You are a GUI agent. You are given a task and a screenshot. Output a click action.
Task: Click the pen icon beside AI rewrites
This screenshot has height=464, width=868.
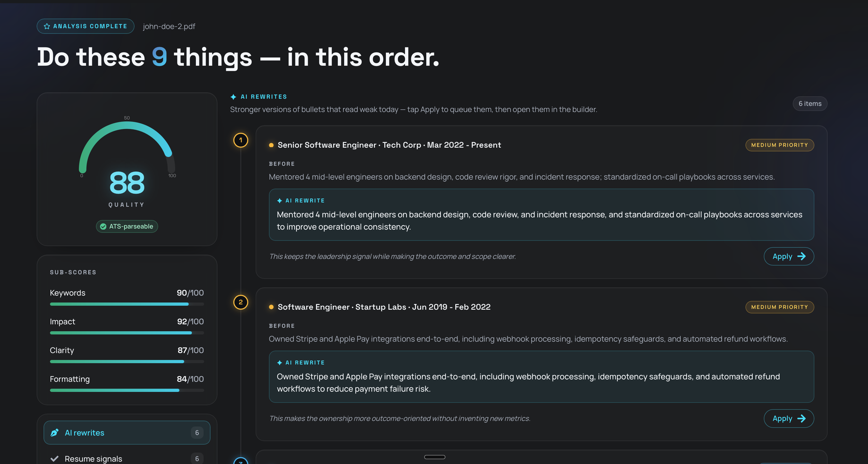54,433
